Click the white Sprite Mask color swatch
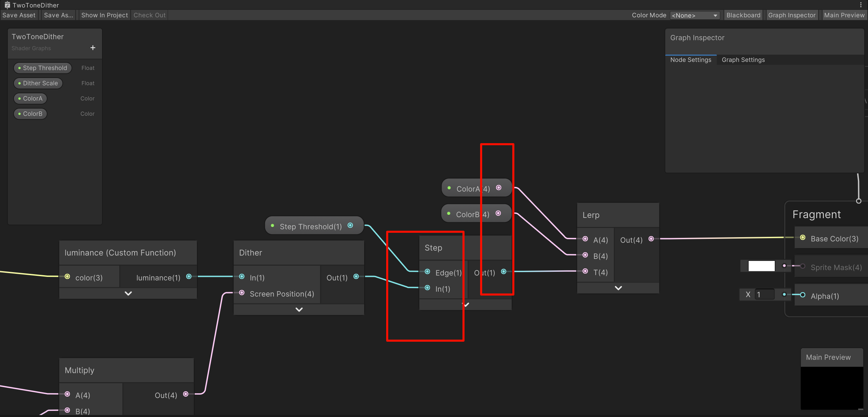Viewport: 868px width, 417px height. pos(761,266)
